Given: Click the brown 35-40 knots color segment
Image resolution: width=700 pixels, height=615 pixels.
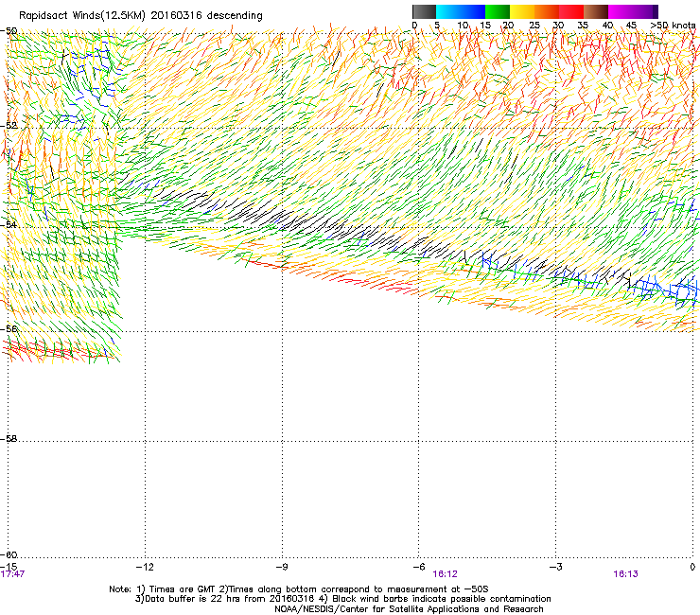Looking at the screenshot, I should tap(596, 11).
